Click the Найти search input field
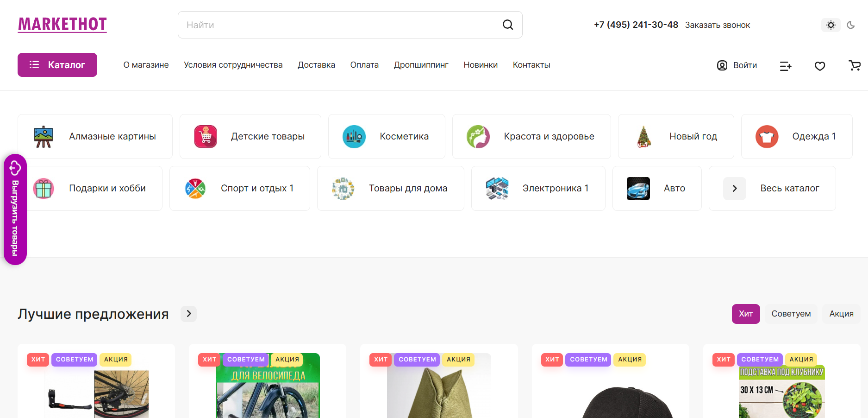 tap(324, 25)
